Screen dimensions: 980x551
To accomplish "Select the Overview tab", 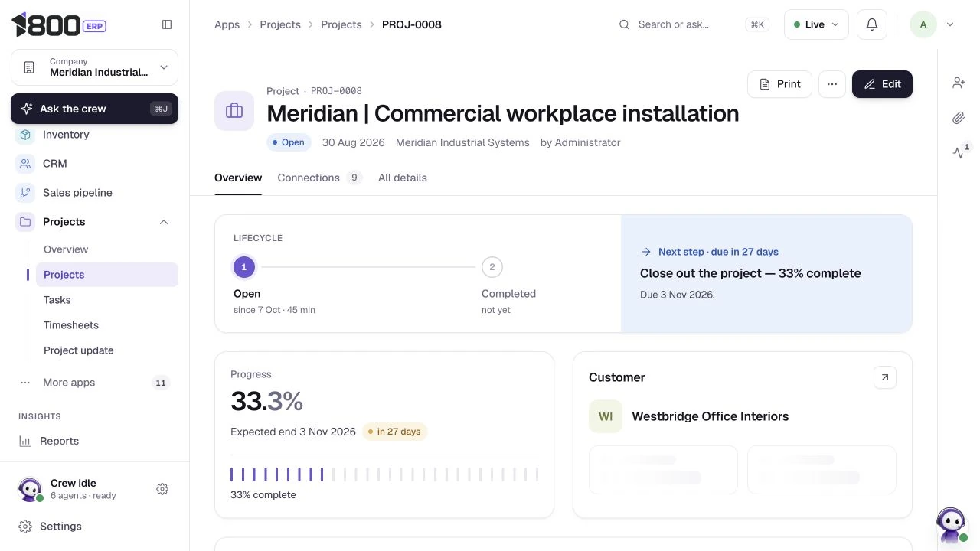I will [x=238, y=178].
